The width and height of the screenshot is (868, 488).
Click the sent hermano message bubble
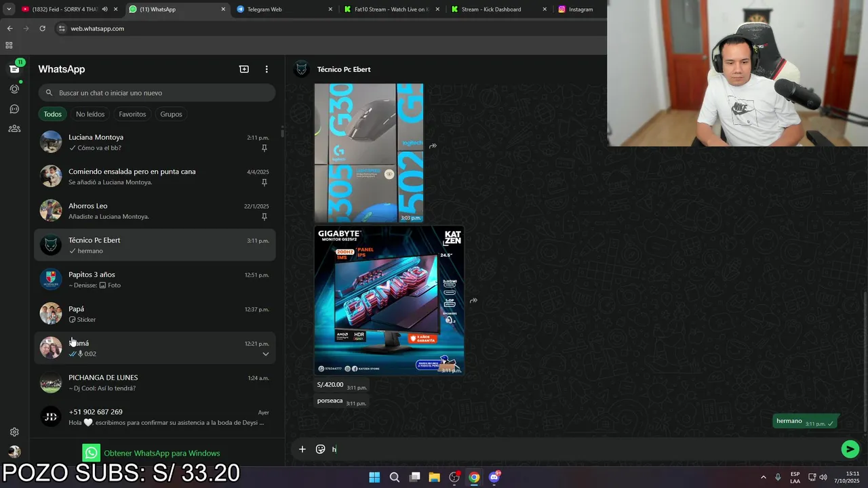806,422
